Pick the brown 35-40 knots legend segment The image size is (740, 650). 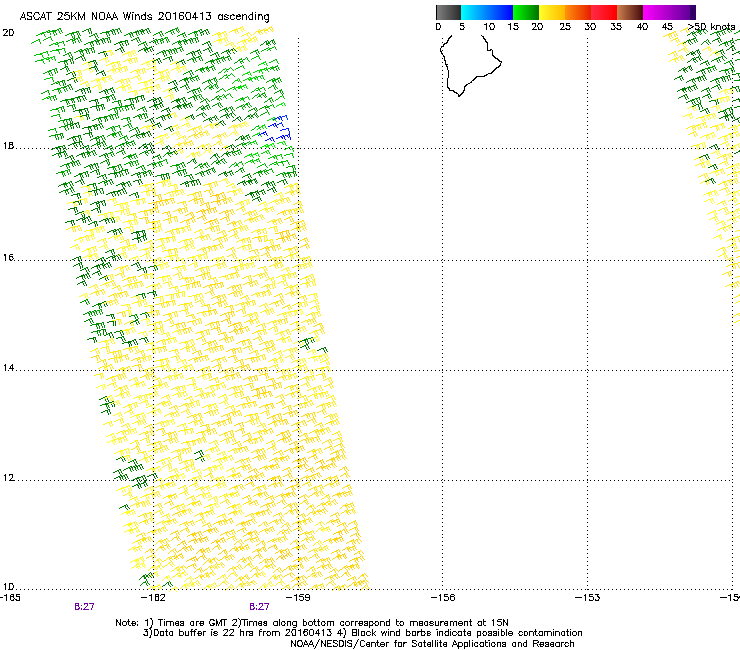click(630, 12)
